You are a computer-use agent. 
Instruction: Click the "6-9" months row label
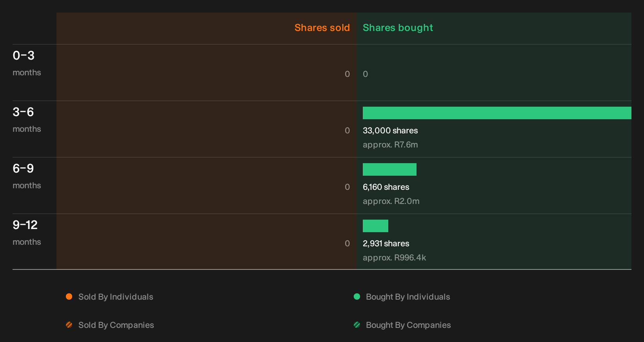(x=23, y=168)
